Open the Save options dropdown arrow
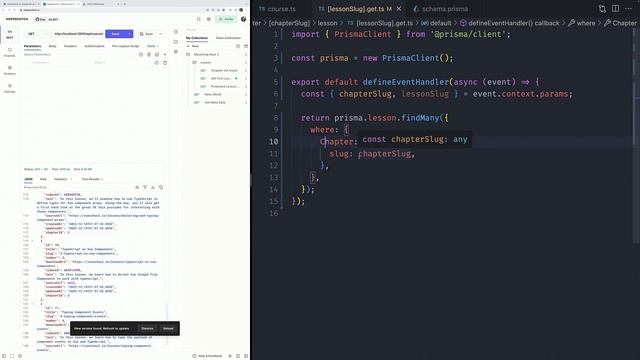The width and height of the screenshot is (640, 360). (161, 34)
